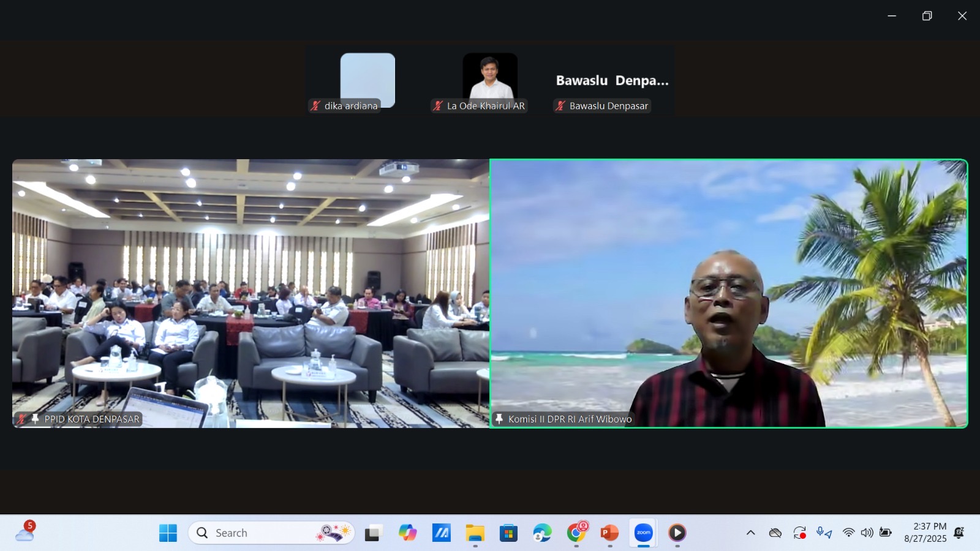Image resolution: width=980 pixels, height=551 pixels.
Task: Open File Explorer from the taskbar
Action: [475, 533]
